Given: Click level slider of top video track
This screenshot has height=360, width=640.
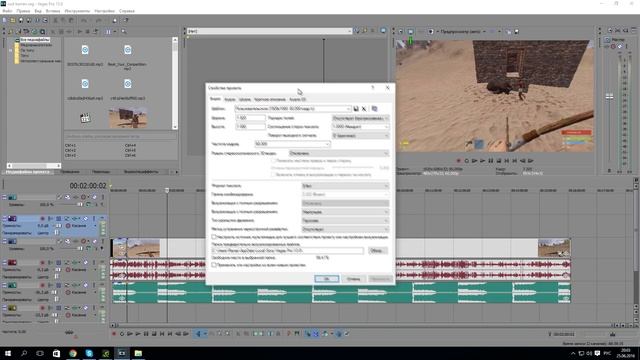Looking at the screenshot, I should pos(79,204).
